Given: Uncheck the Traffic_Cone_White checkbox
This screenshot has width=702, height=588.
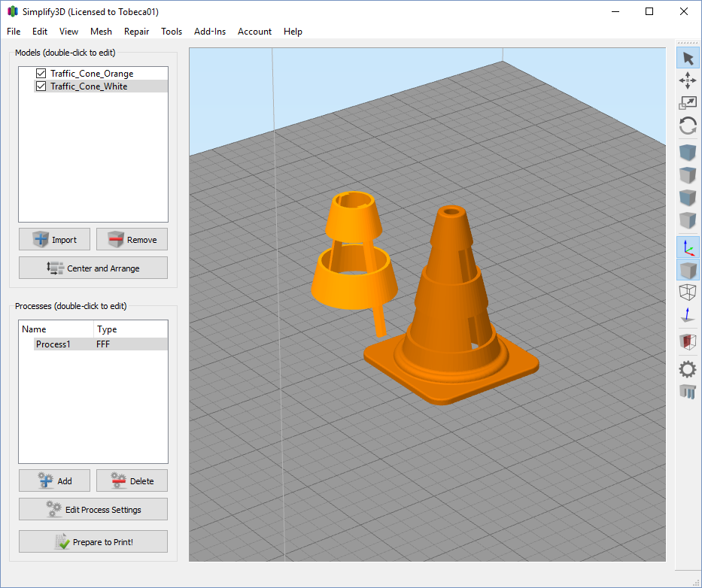Looking at the screenshot, I should pyautogui.click(x=41, y=86).
